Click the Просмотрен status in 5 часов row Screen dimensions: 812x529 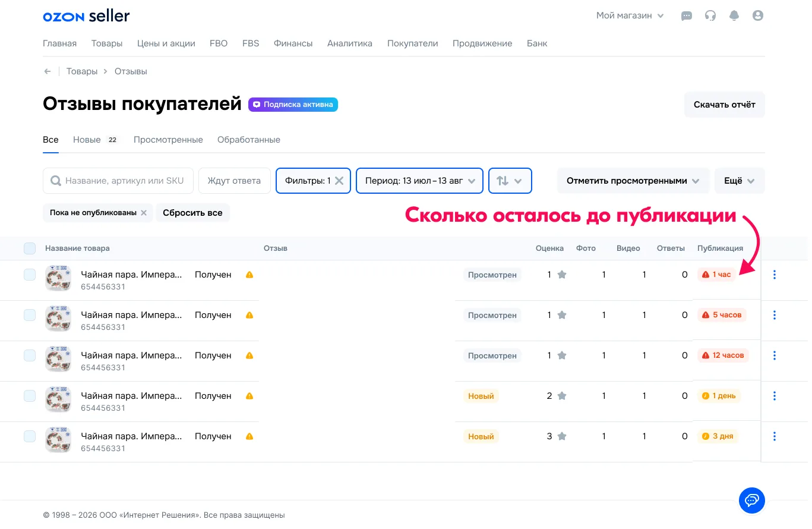(x=492, y=315)
